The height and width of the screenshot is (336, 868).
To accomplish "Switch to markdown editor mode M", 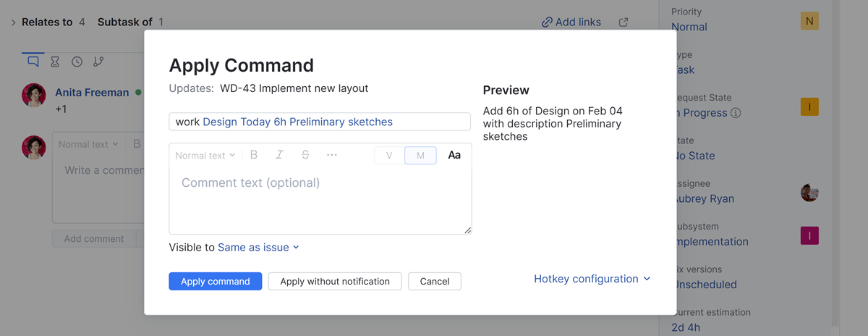I will pos(420,156).
